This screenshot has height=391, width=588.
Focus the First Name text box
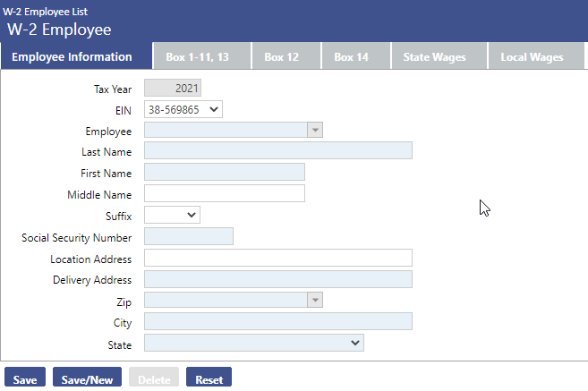[224, 173]
